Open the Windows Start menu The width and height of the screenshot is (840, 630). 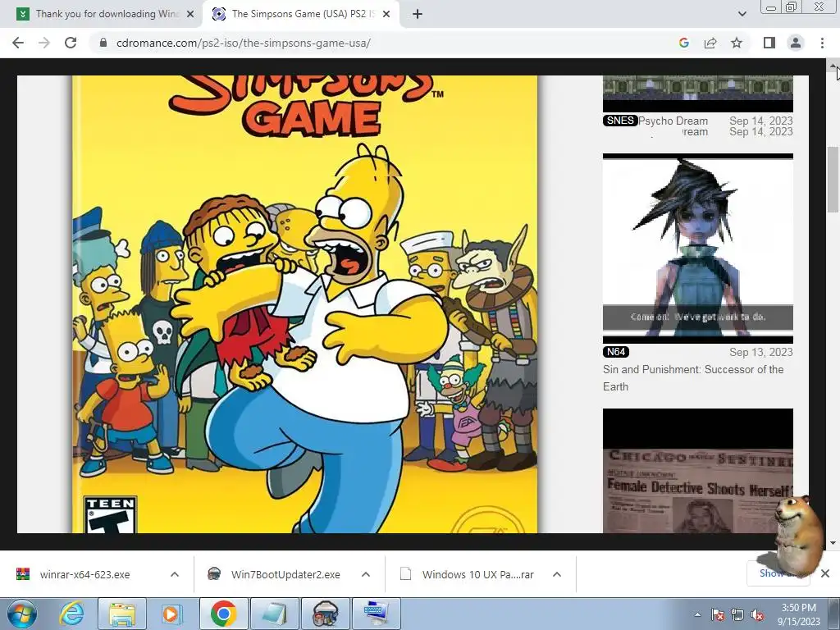tap(22, 614)
